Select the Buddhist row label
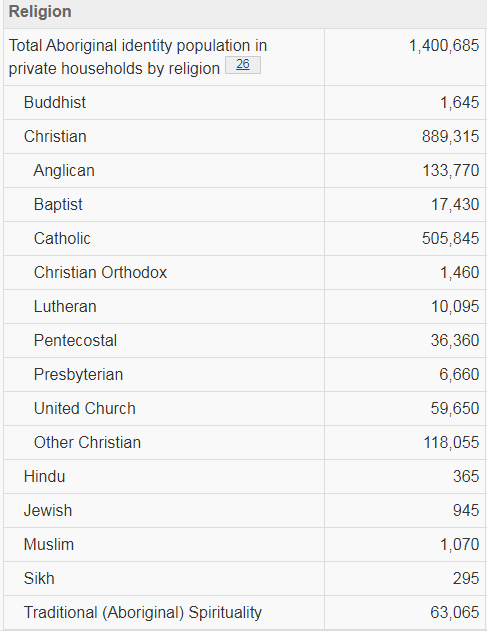The width and height of the screenshot is (487, 637). coord(55,102)
